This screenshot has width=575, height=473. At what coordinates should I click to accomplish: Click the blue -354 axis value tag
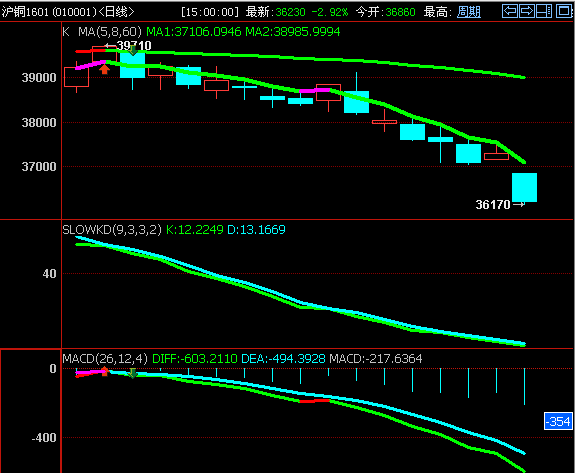(558, 421)
